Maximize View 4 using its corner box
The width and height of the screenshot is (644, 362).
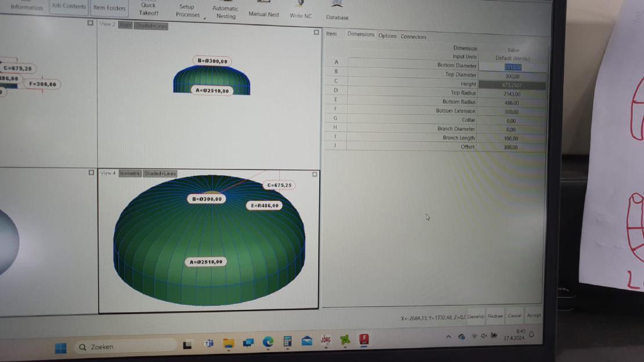coord(314,174)
